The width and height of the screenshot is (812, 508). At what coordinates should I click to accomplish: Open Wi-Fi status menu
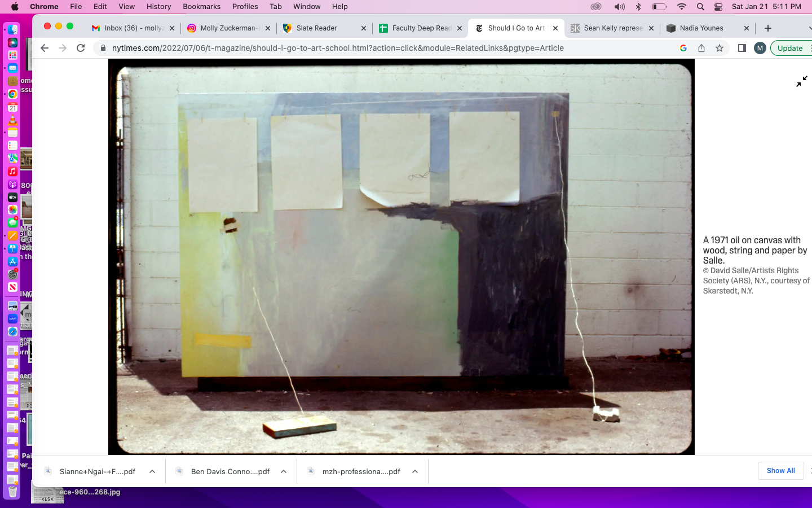pos(682,7)
